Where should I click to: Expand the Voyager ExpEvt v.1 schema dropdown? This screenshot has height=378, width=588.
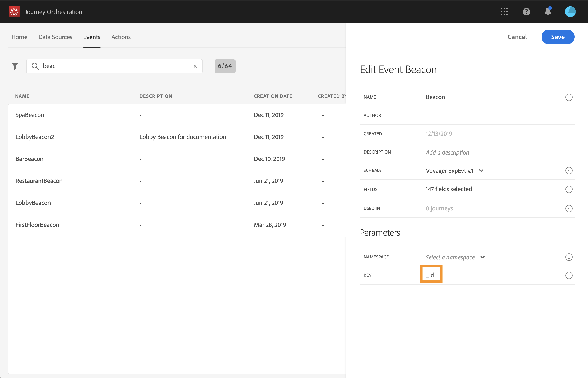481,171
